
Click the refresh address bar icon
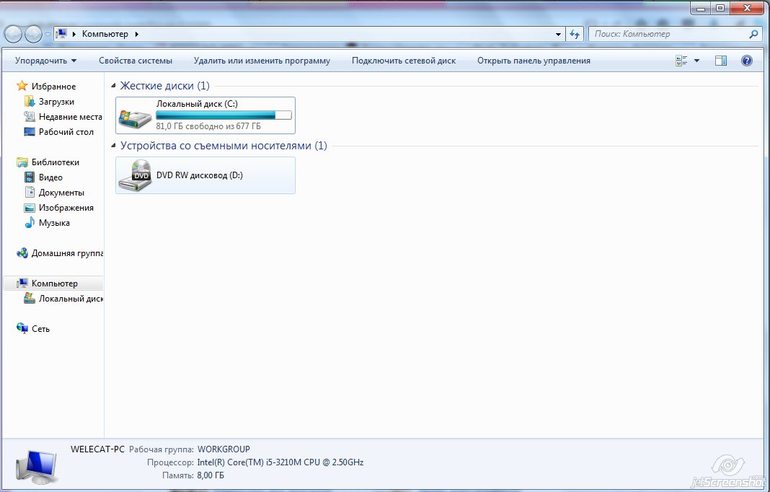click(574, 34)
